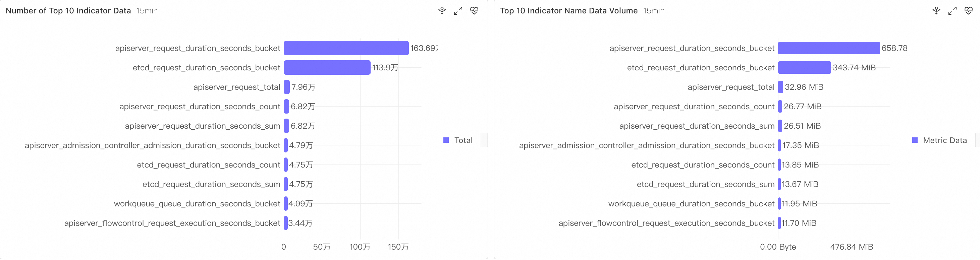Click apiserver_admission_controller label in left chart
The width and height of the screenshot is (980, 260).
point(153,145)
